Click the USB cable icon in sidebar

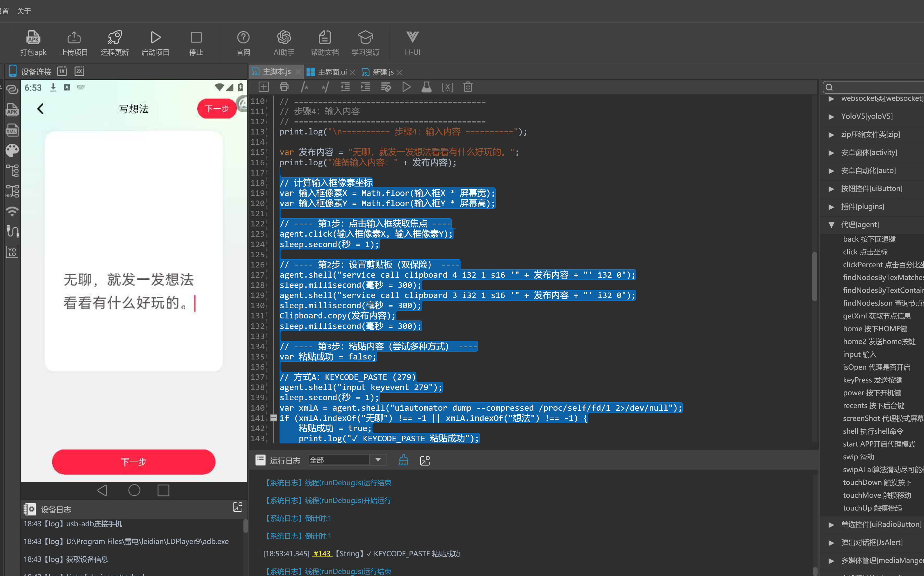tap(12, 231)
